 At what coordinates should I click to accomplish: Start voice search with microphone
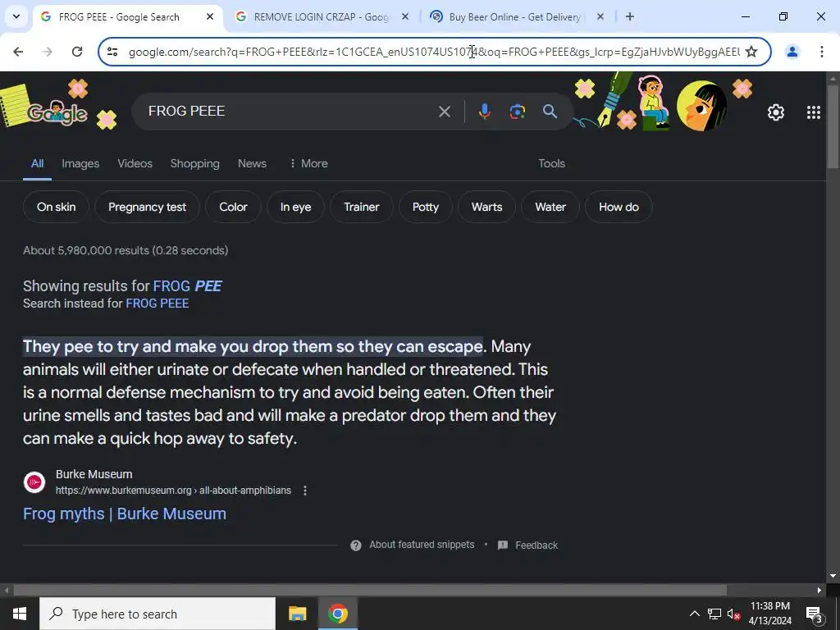[x=484, y=112]
